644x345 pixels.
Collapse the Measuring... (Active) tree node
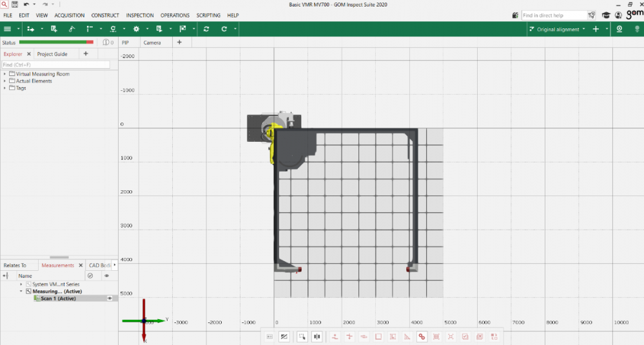pyautogui.click(x=21, y=291)
